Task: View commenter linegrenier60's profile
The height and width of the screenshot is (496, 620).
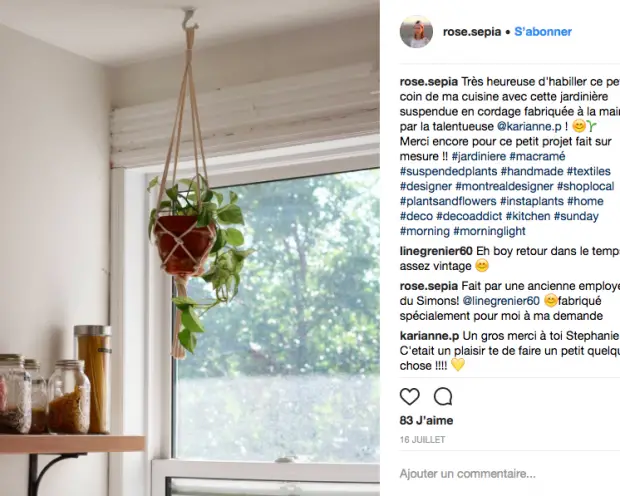Action: (436, 251)
